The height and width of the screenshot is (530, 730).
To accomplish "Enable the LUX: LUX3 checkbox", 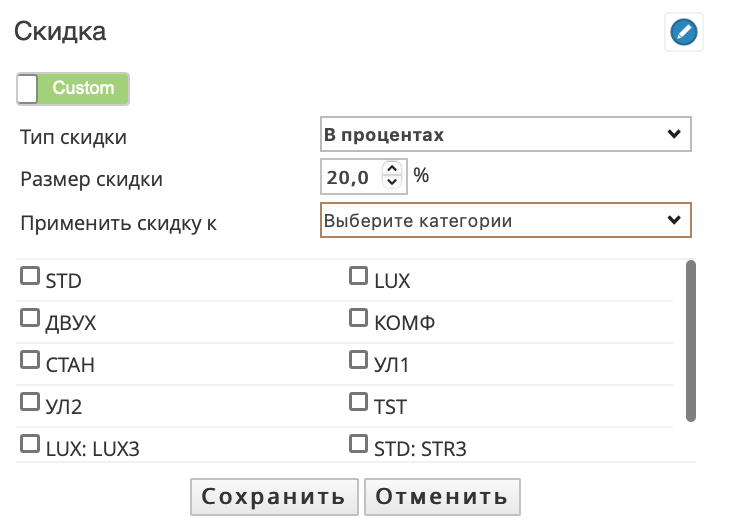I will (x=30, y=443).
